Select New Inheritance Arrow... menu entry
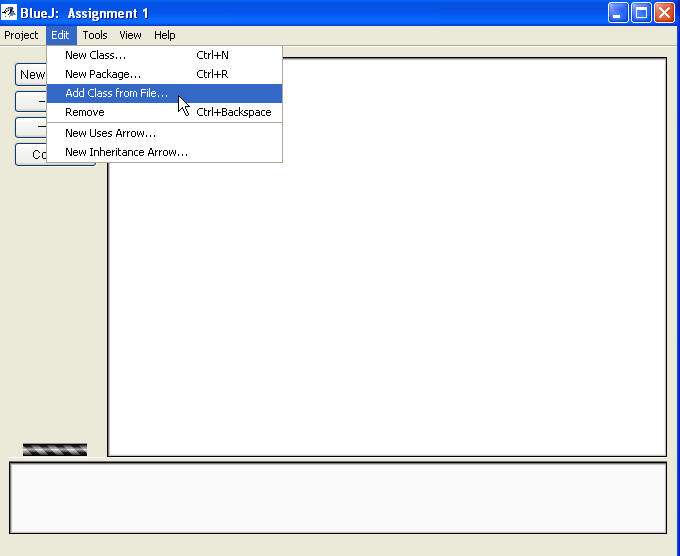The height and width of the screenshot is (556, 680). (x=126, y=152)
